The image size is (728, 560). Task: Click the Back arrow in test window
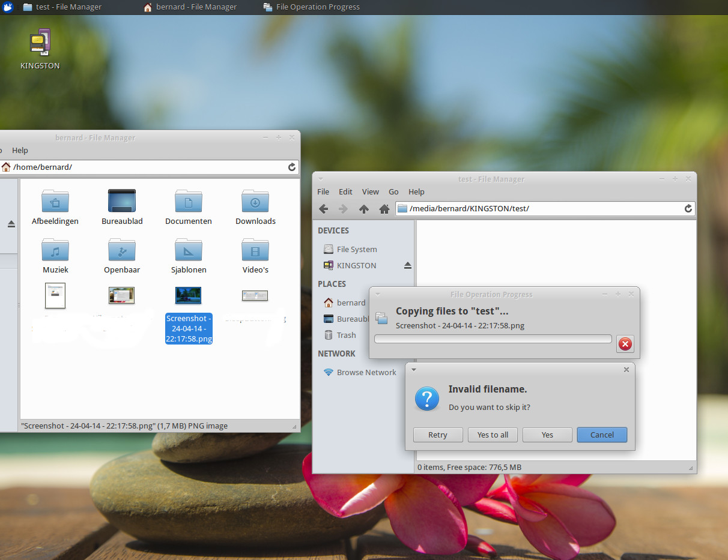(x=323, y=209)
